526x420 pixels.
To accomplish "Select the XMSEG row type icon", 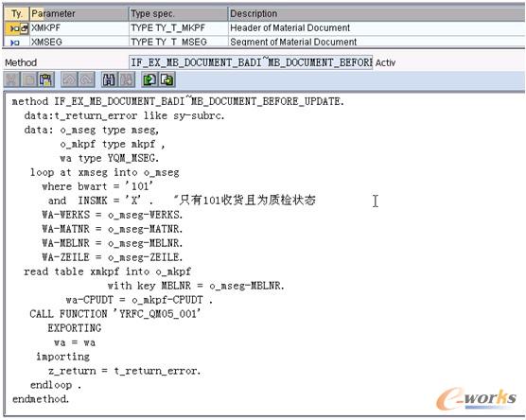I will [16, 43].
